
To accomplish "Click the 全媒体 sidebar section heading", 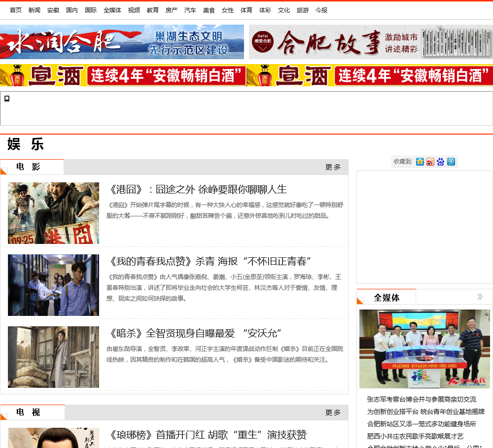I will tap(387, 297).
